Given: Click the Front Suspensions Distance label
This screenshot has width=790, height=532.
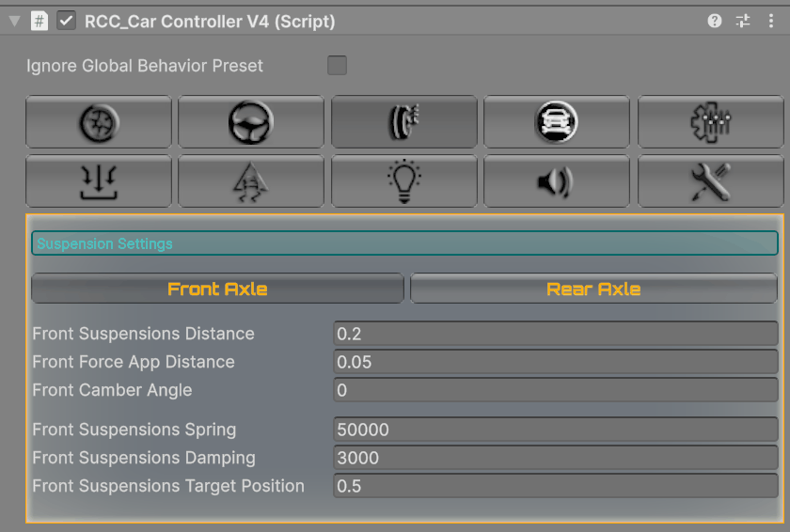Looking at the screenshot, I should coord(143,334).
